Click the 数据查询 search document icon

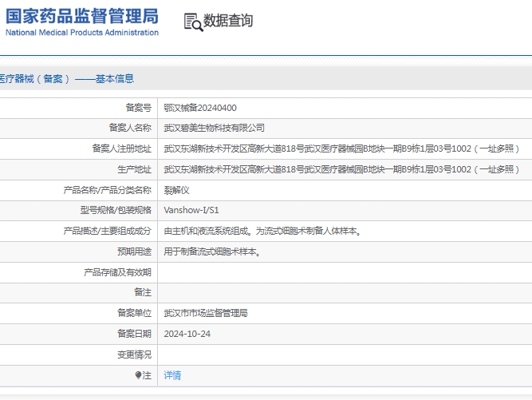click(x=193, y=22)
